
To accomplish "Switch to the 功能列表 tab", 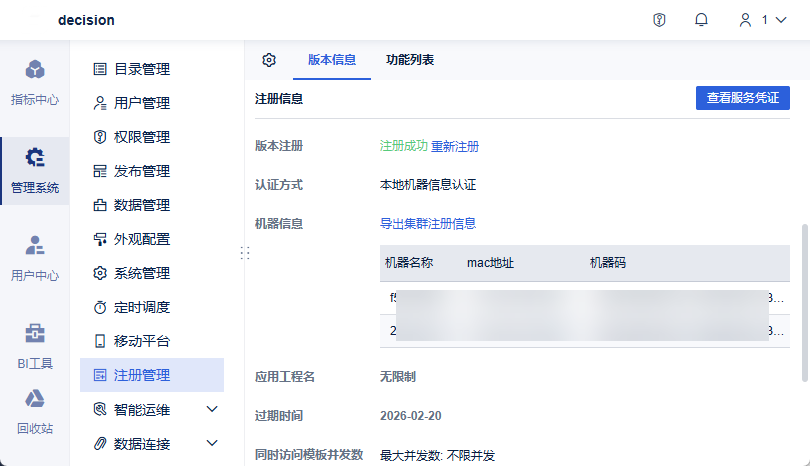I will point(410,60).
